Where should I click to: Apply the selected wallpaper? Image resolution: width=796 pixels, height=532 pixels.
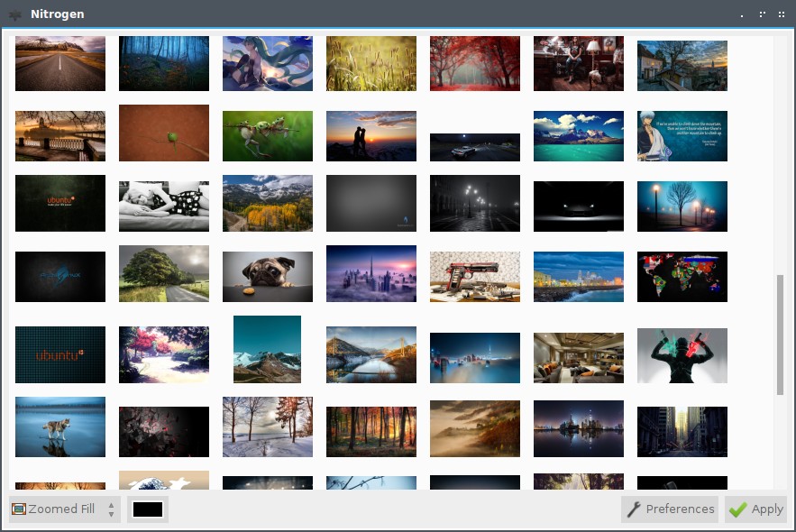(x=756, y=509)
